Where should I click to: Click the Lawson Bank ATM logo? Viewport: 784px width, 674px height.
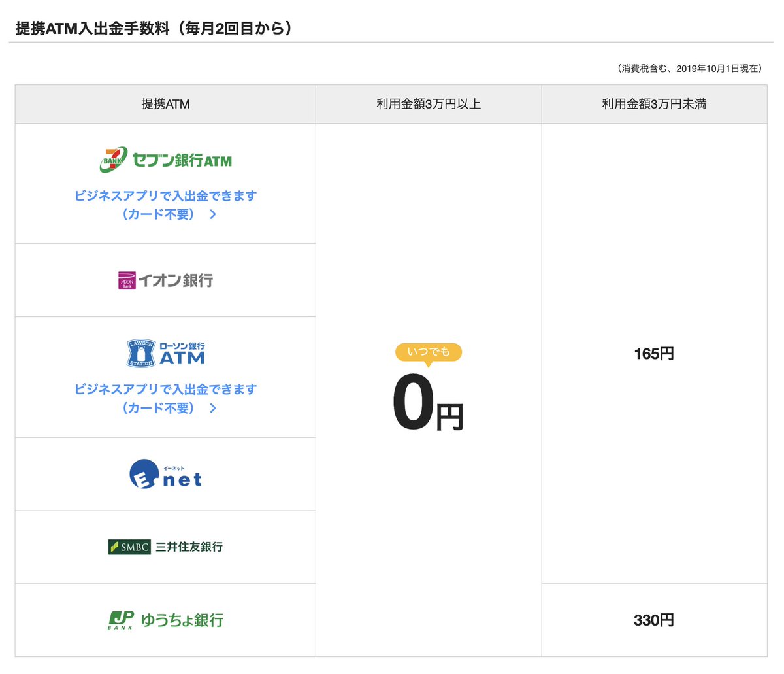tap(165, 353)
